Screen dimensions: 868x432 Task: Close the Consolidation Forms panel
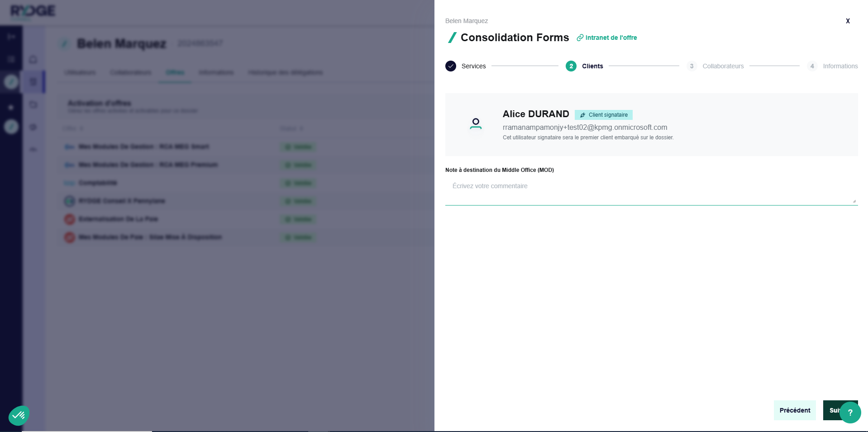point(848,21)
